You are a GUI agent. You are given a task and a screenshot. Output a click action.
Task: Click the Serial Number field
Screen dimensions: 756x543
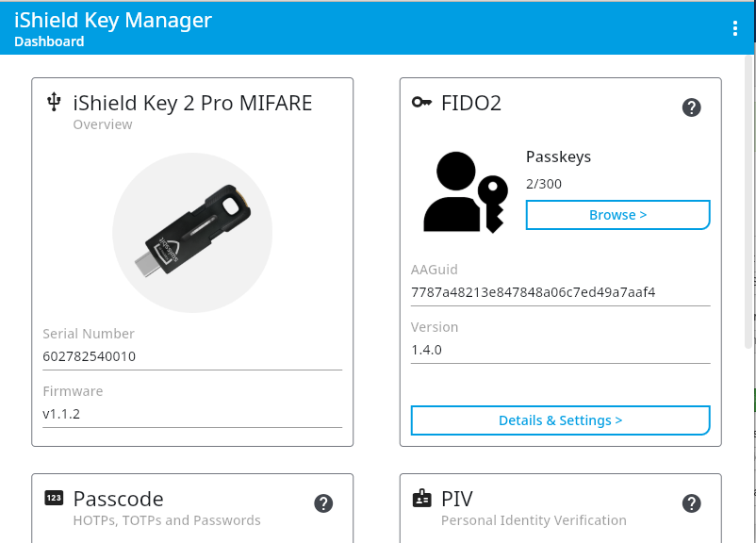click(x=192, y=356)
